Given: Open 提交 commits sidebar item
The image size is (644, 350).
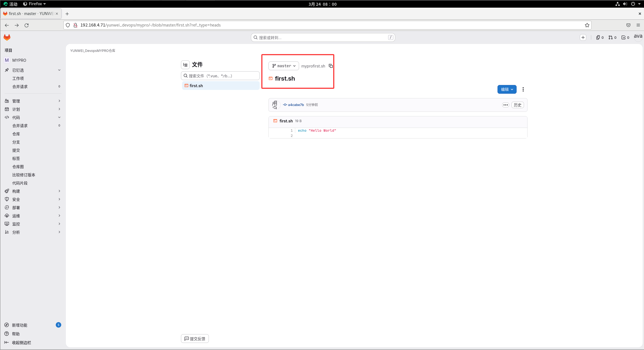Looking at the screenshot, I should (x=16, y=150).
